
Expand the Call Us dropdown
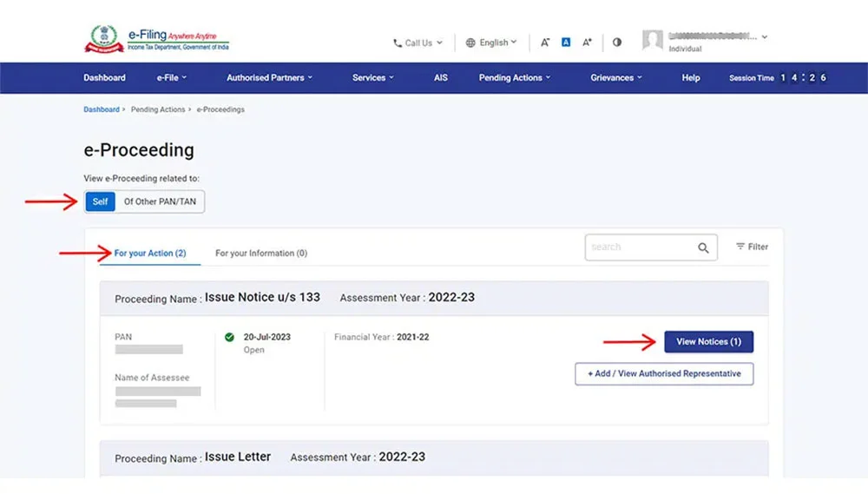point(418,43)
